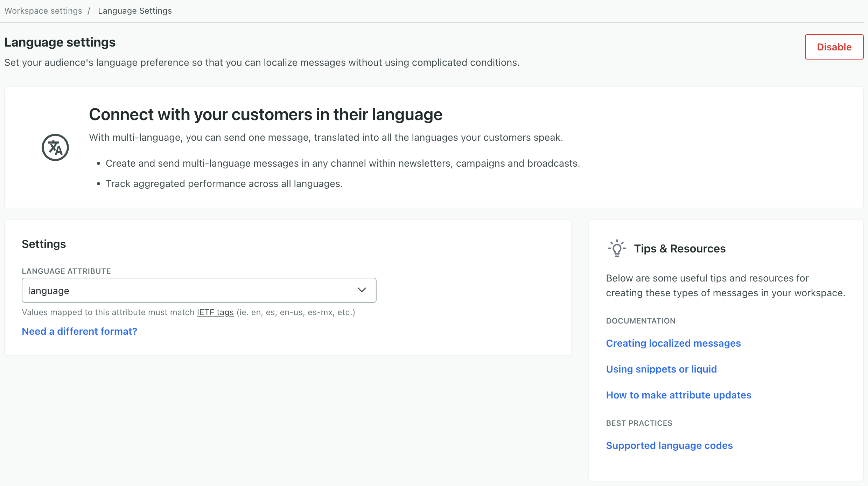This screenshot has height=486, width=868.
Task: Click the BEST PRACTICES section label
Action: 639,423
